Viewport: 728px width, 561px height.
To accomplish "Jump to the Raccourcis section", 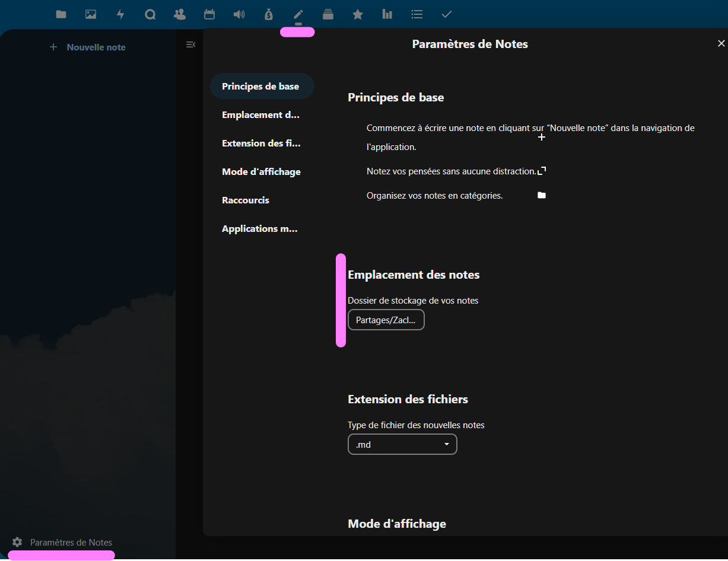I will tap(246, 200).
